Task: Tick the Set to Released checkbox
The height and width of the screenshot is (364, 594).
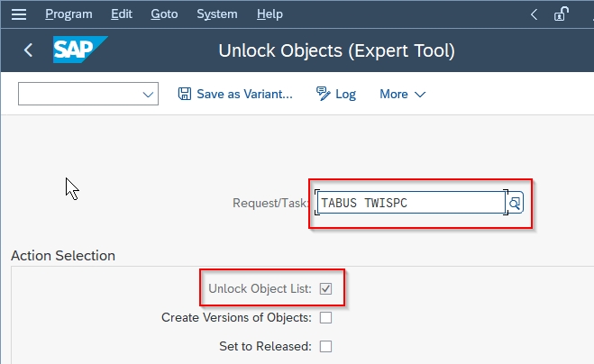Action: (325, 346)
